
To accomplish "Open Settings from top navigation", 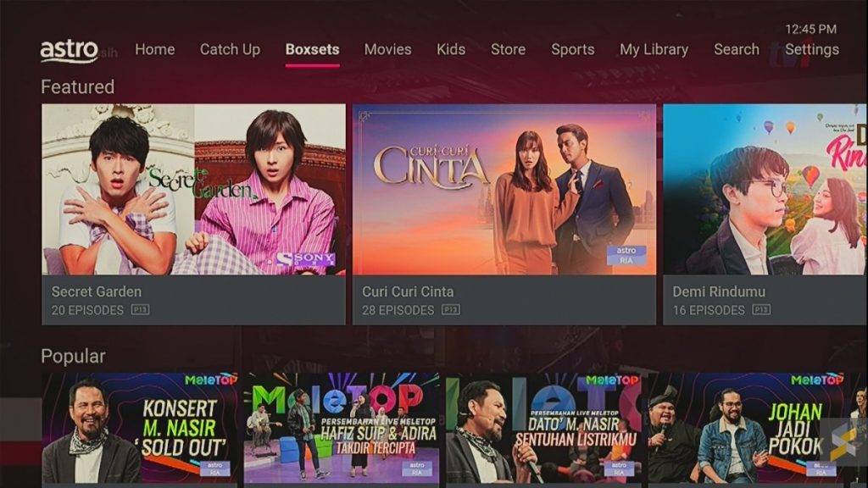I will [811, 50].
